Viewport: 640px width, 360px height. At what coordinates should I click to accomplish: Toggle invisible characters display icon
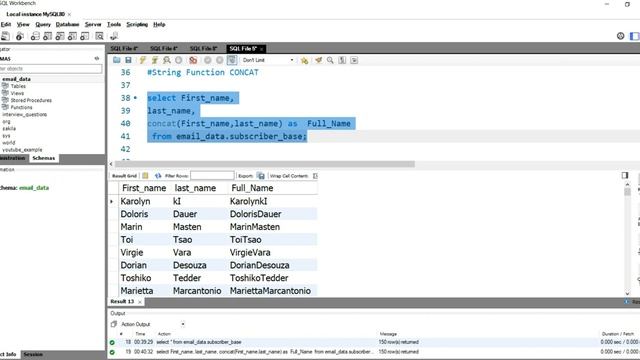point(342,60)
